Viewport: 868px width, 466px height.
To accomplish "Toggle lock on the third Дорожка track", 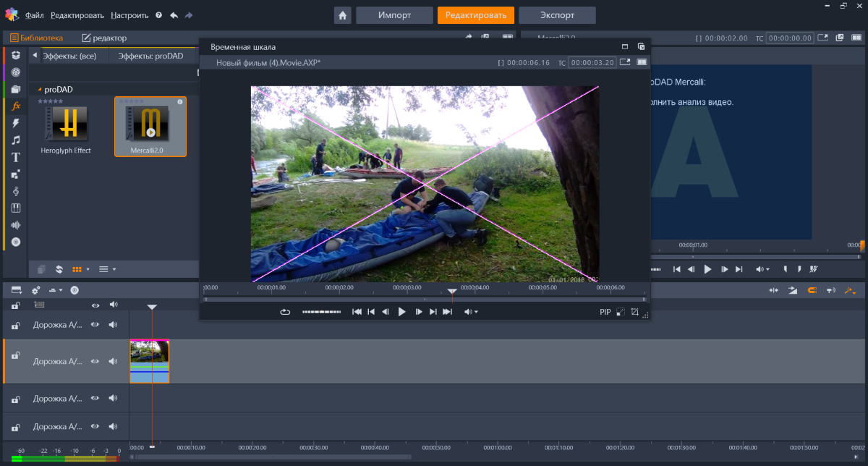I will [15, 399].
